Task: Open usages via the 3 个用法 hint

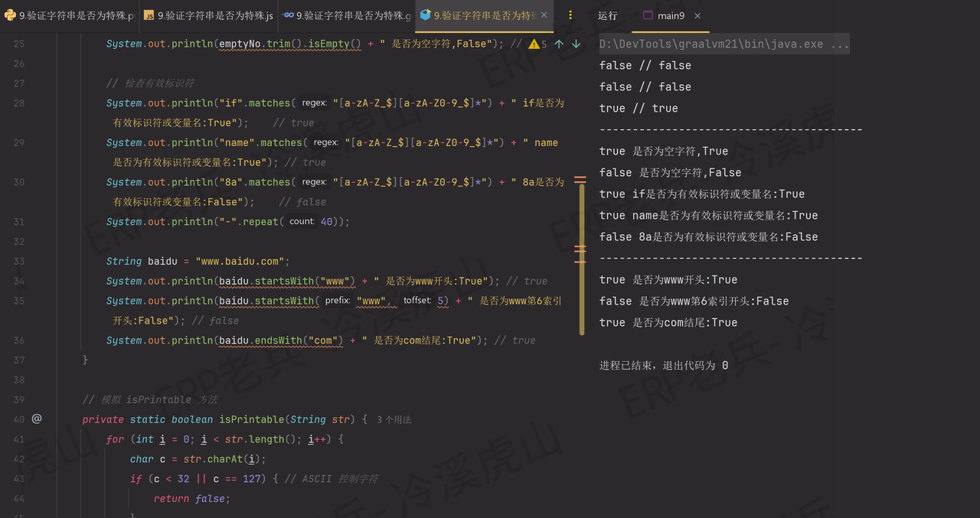Action: [x=394, y=419]
